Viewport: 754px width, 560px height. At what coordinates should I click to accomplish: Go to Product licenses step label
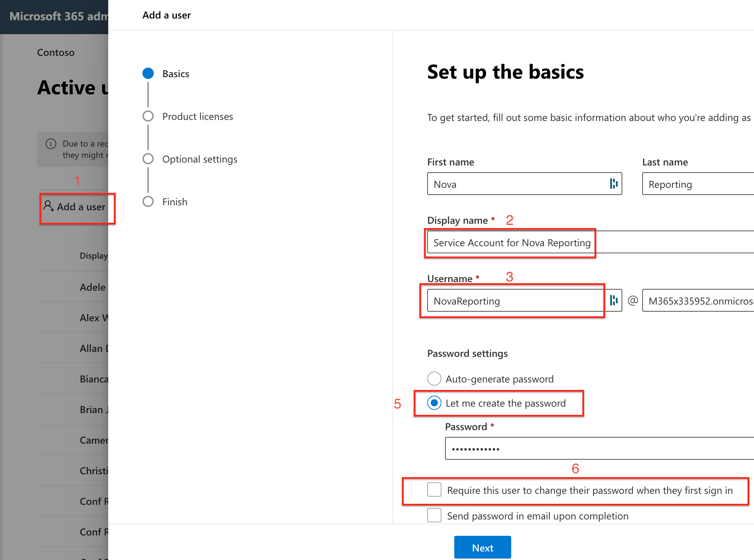[x=198, y=116]
